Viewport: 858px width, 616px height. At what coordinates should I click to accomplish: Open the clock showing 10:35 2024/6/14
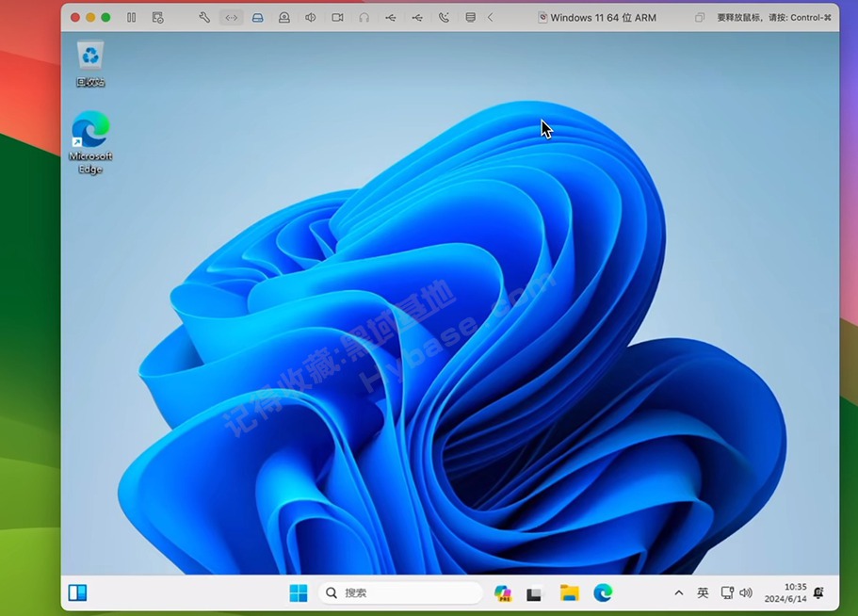(x=785, y=592)
